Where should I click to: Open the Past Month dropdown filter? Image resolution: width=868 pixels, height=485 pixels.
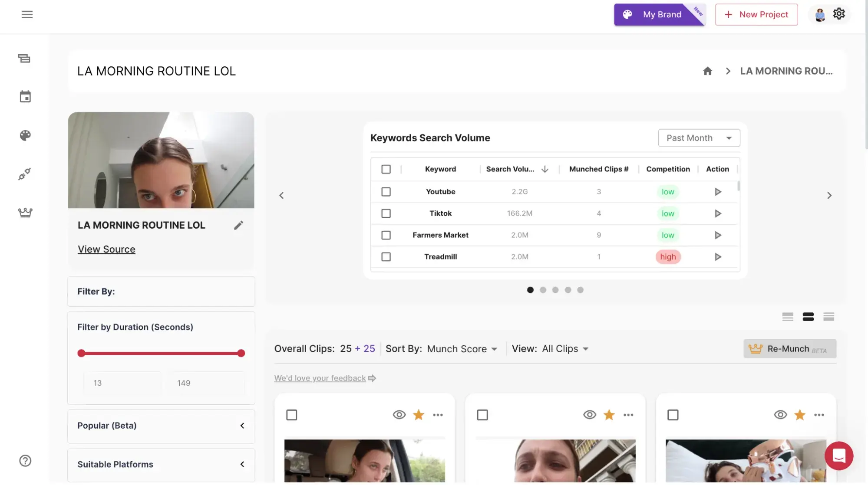tap(699, 138)
